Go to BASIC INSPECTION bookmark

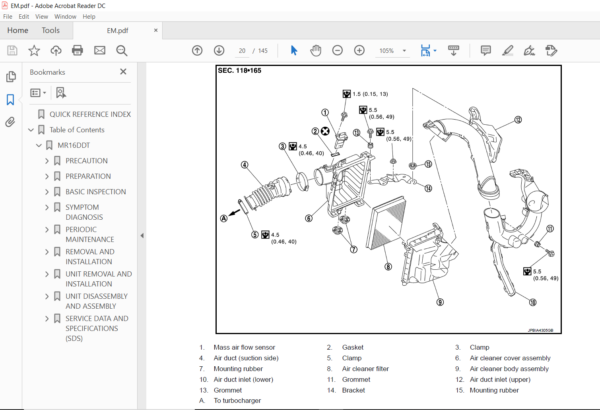coord(96,192)
